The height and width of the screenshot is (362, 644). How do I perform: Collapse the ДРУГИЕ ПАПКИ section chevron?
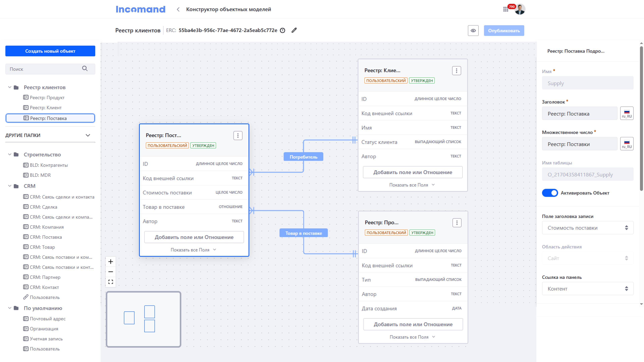88,135
